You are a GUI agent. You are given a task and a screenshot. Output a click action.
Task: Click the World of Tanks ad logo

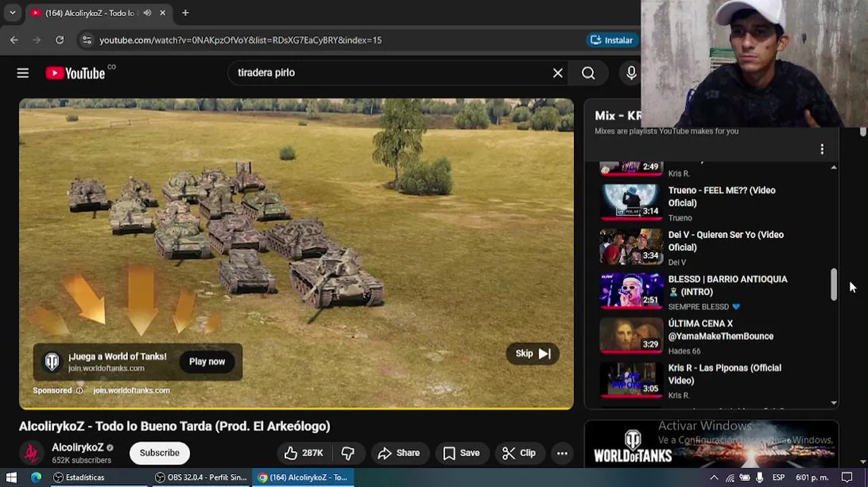coord(52,362)
